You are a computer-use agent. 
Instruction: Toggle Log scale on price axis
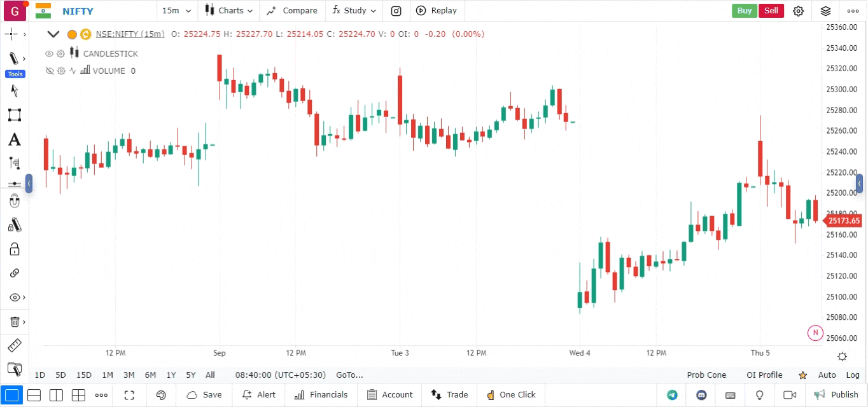coord(853,375)
